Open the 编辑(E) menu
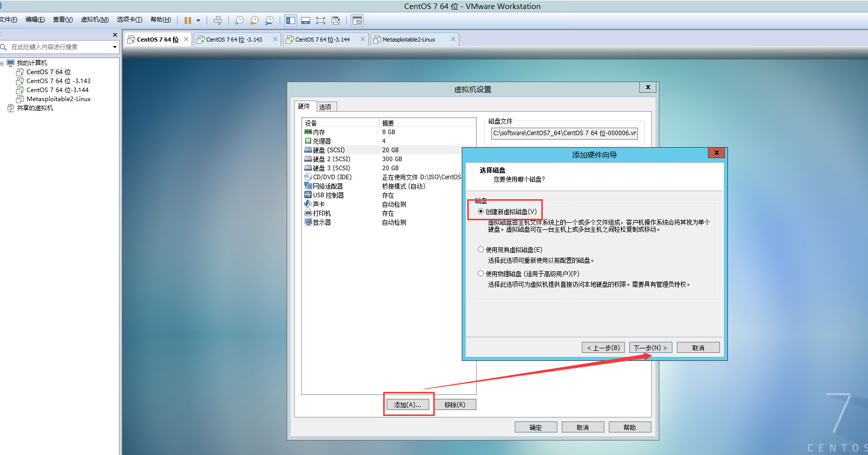Viewport: 868px width, 455px height. pos(35,20)
